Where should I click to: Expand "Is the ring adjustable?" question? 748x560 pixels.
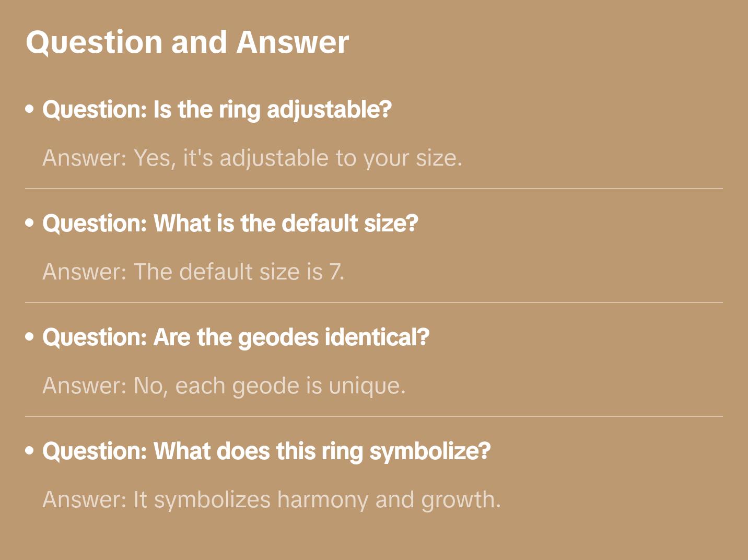(x=217, y=110)
